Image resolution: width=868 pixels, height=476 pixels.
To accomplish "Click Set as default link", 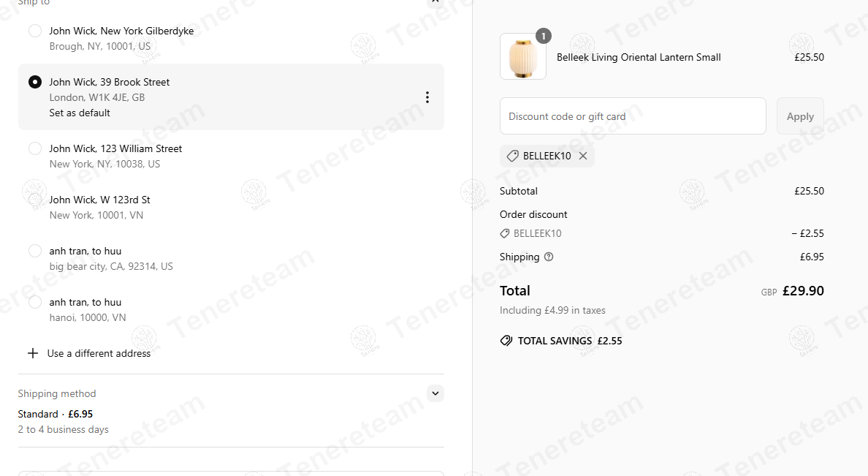I will pos(80,113).
